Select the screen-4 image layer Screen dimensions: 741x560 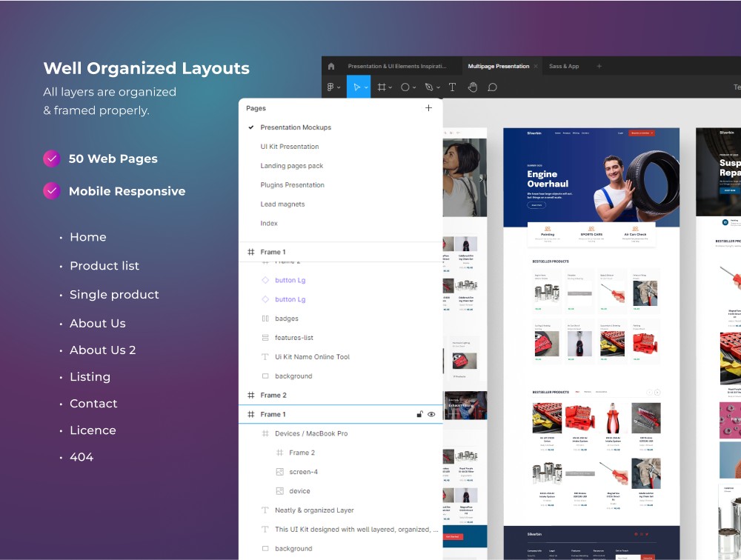tap(303, 472)
